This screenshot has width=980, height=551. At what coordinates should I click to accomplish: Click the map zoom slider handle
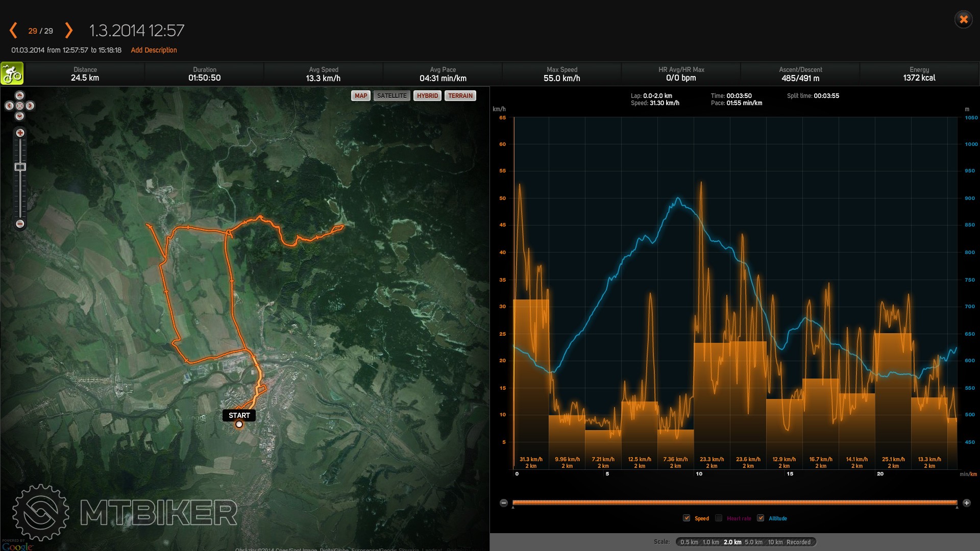click(20, 167)
